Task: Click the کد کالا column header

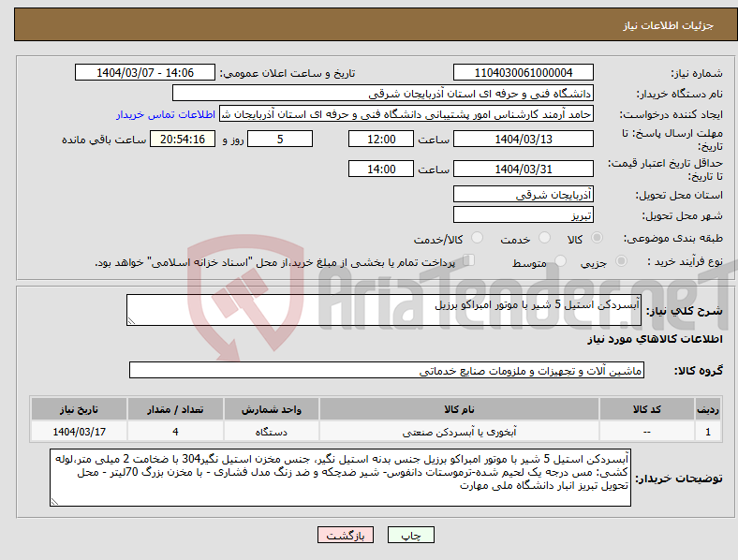Action: [647, 409]
